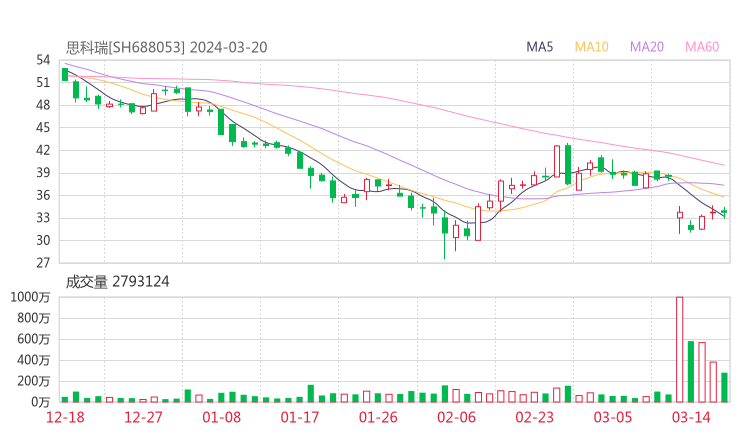740x440 pixels.
Task: Click the tallest red volume bar reaching 1000万
Action: (680, 349)
